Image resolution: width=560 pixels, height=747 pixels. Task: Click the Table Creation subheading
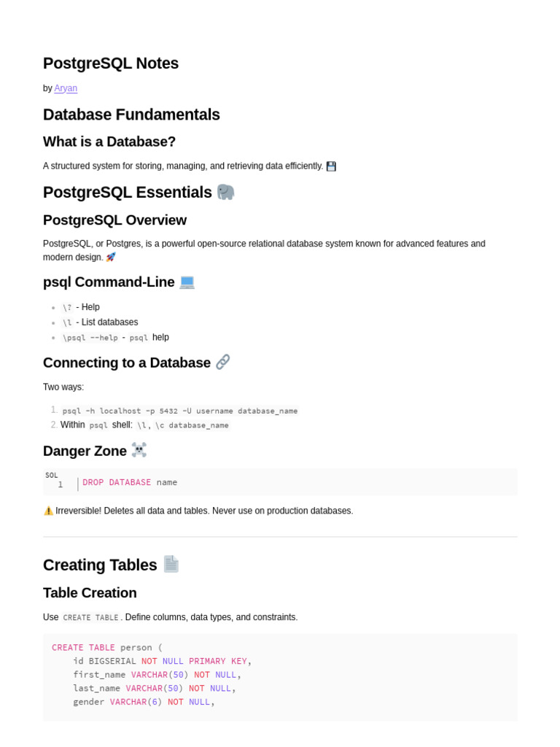pos(90,592)
